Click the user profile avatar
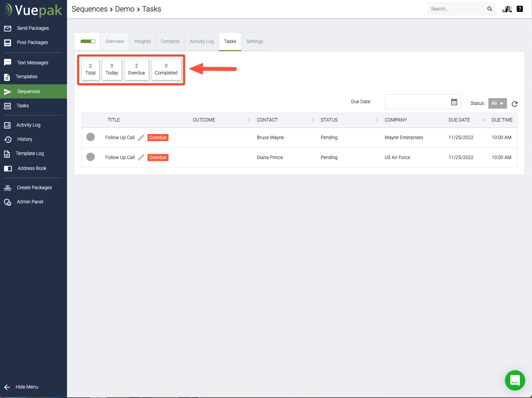This screenshot has width=532, height=398. 507,9
